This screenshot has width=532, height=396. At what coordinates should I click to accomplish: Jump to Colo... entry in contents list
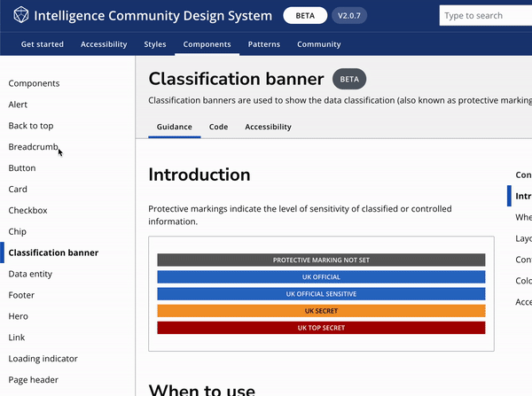(x=523, y=281)
